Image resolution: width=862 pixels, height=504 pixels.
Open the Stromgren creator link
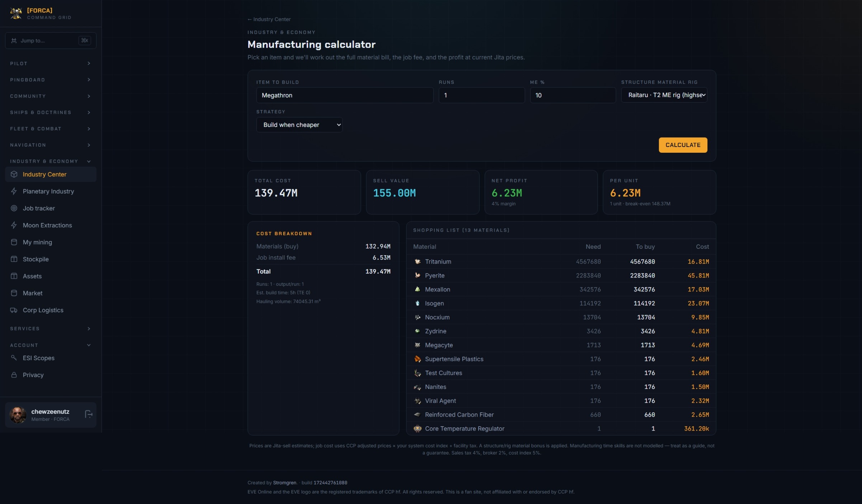point(285,482)
